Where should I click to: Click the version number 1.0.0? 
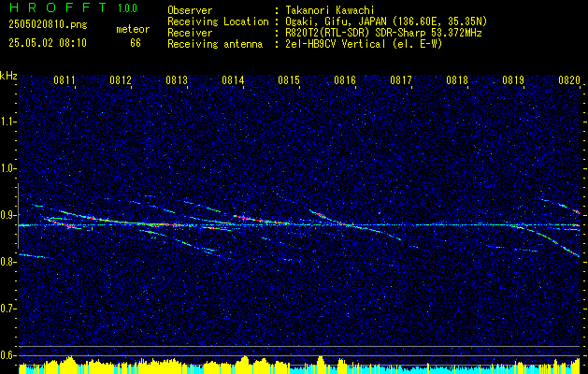click(x=127, y=8)
